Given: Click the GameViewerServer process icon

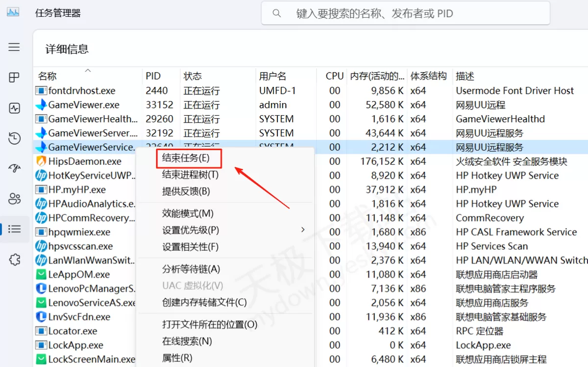Looking at the screenshot, I should point(41,133).
